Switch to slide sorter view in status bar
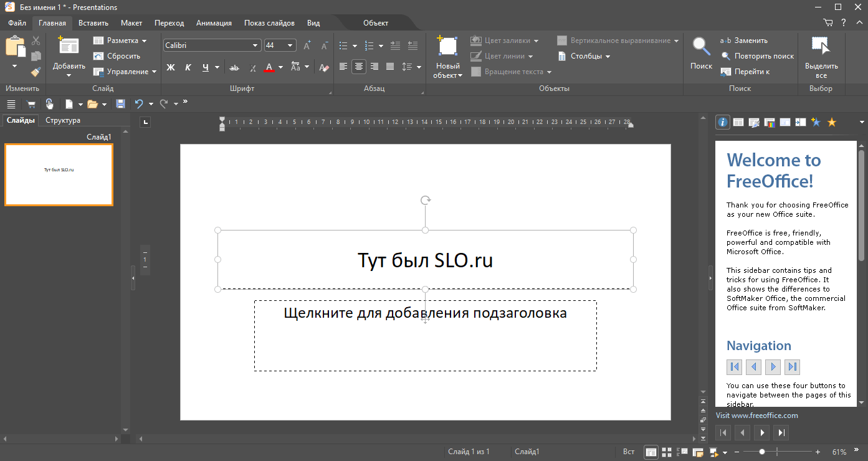The height and width of the screenshot is (461, 868). 667,452
